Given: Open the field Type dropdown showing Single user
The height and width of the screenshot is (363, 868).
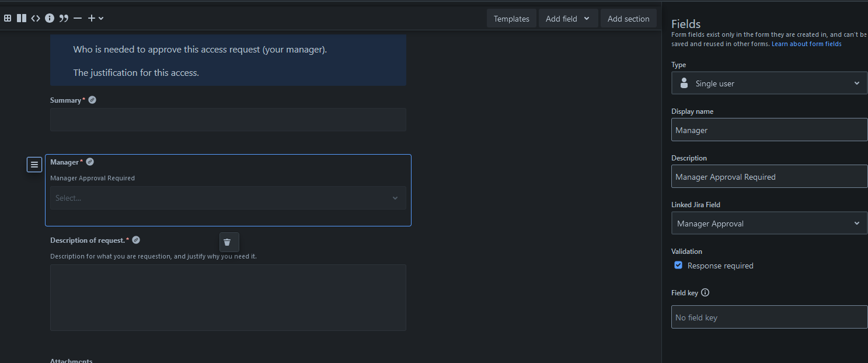Looking at the screenshot, I should pyautogui.click(x=769, y=83).
